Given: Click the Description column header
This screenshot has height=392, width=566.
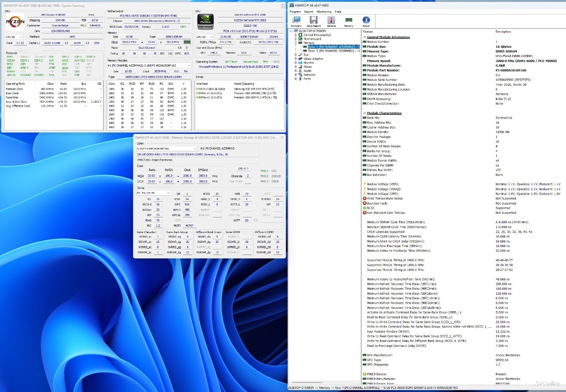Looking at the screenshot, I should 504,32.
